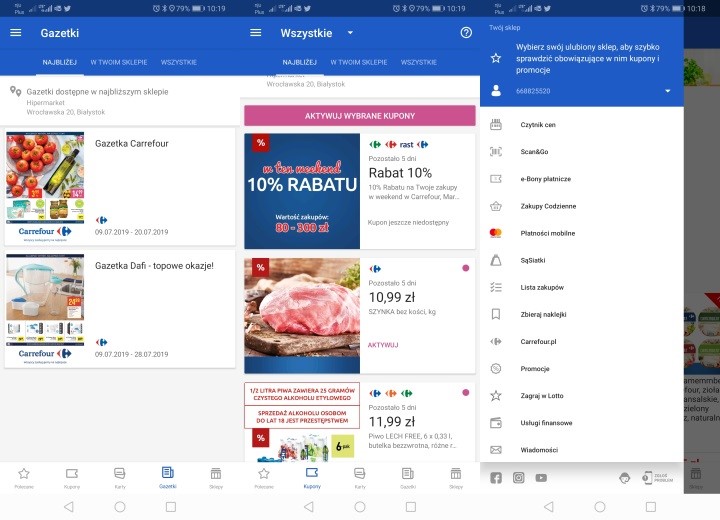Tap AKTYWUJ on the SZYNKA coupon
Image resolution: width=720 pixels, height=520 pixels.
coord(383,345)
